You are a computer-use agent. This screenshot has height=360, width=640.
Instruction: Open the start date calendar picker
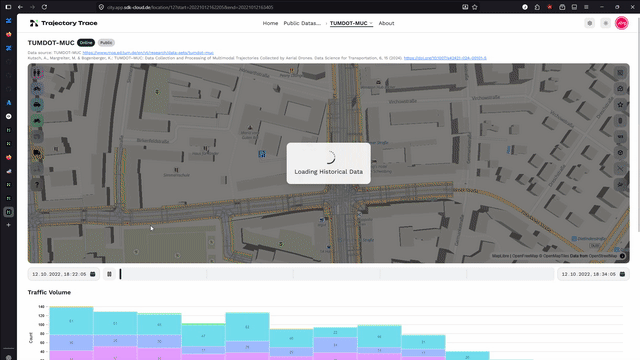pos(93,274)
